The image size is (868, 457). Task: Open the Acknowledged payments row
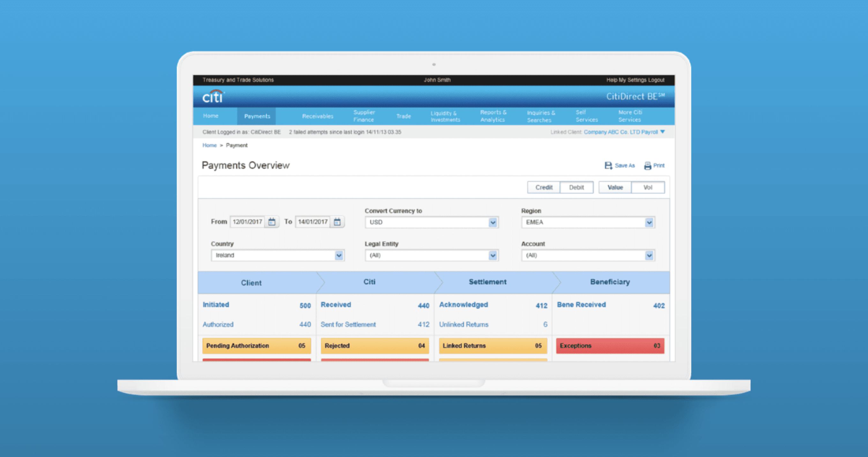493,305
